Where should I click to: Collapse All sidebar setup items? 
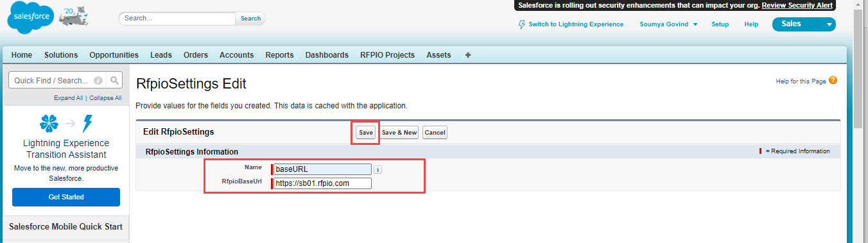[x=105, y=98]
